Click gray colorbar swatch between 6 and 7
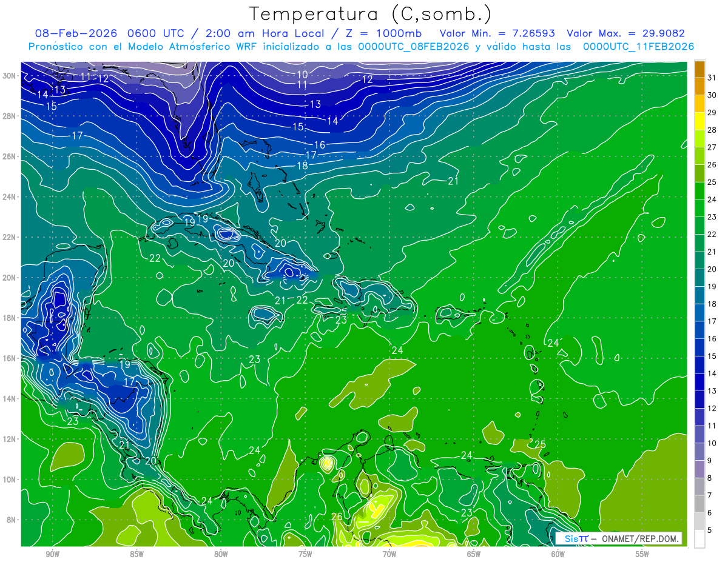The height and width of the screenshot is (562, 728). [x=699, y=504]
